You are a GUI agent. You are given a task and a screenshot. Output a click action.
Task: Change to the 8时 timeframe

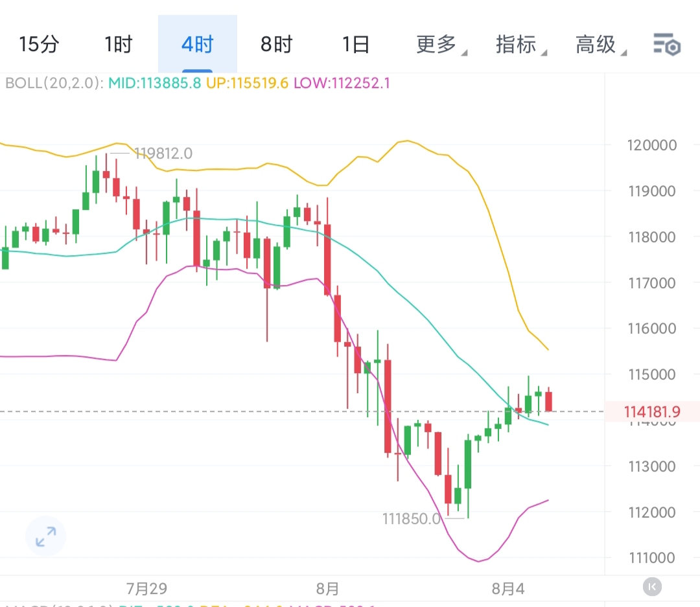click(x=276, y=45)
